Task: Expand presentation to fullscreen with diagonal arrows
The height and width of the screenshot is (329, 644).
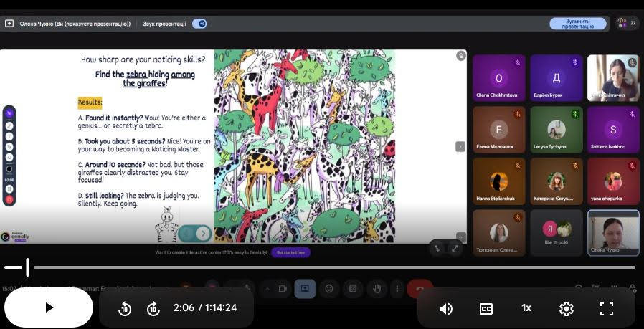Action: (x=455, y=248)
